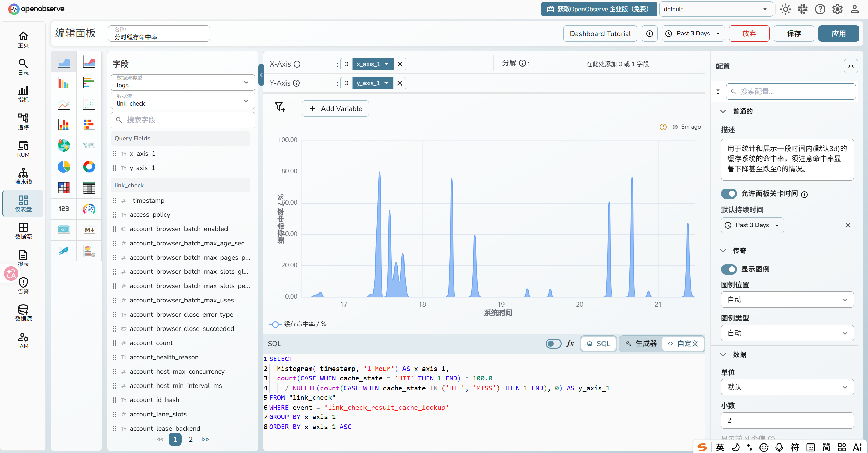Disable the 显示图例 legend switch
This screenshot has height=453, width=868.
(x=729, y=269)
